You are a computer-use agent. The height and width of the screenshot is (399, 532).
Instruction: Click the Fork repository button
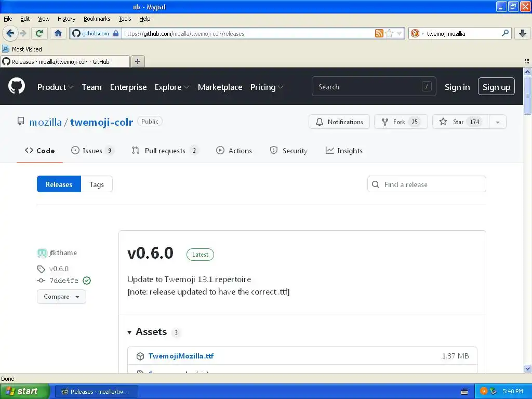(x=401, y=122)
